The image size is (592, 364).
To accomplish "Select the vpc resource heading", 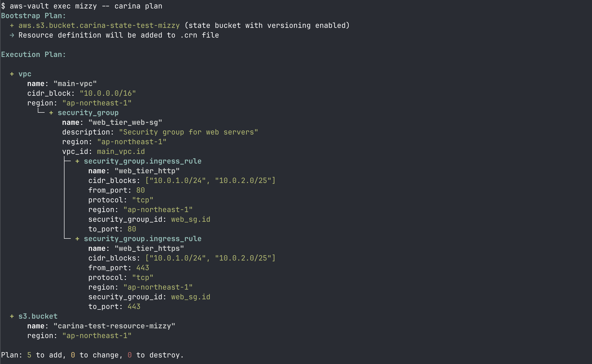I will [x=25, y=74].
